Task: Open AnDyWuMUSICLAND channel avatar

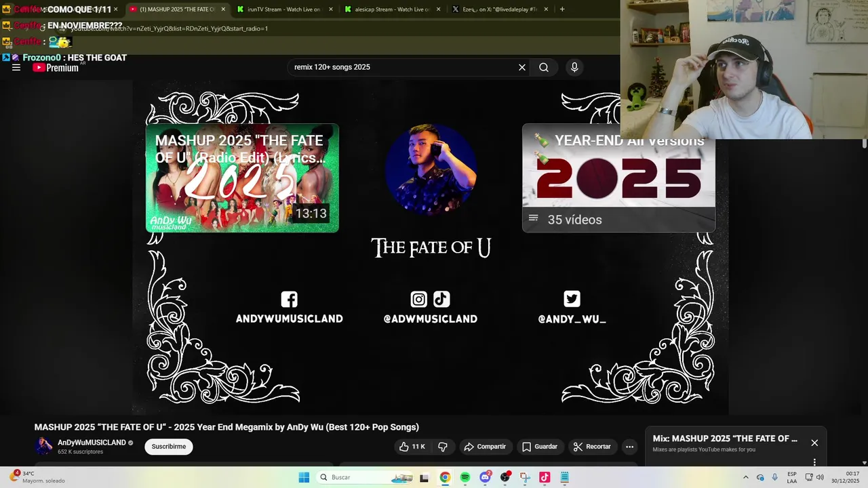Action: (x=44, y=446)
